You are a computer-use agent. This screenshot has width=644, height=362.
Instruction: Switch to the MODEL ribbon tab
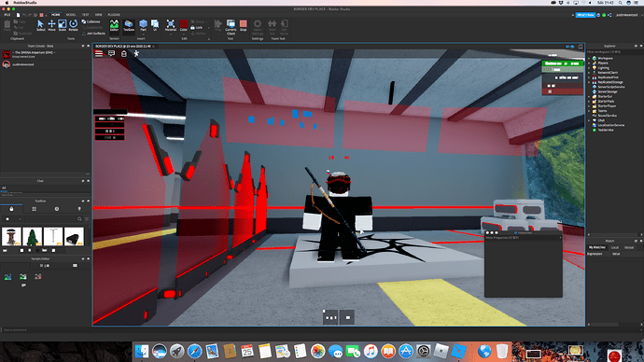tap(71, 15)
